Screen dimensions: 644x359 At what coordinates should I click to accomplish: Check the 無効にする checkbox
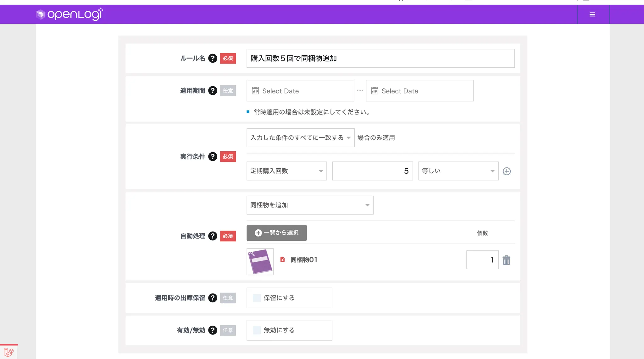[257, 330]
